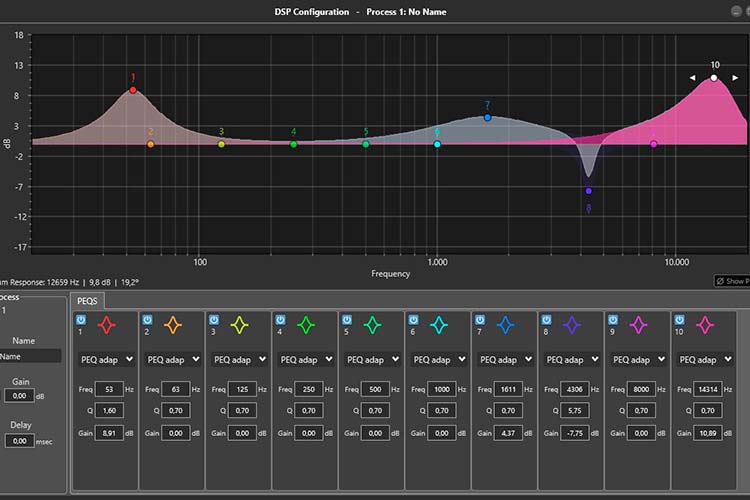Screen dimensions: 750x500
Task: Click the red star icon of PEQ 1
Action: point(107,325)
